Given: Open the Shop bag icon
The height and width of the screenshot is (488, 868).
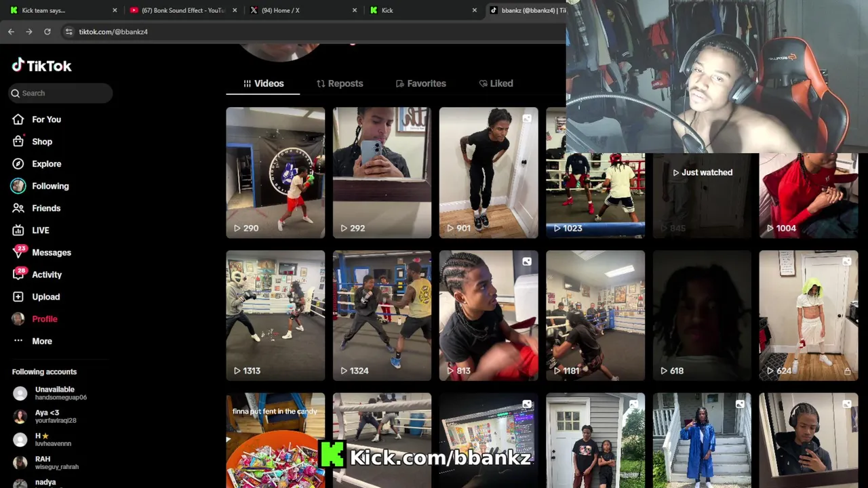Looking at the screenshot, I should tap(18, 142).
